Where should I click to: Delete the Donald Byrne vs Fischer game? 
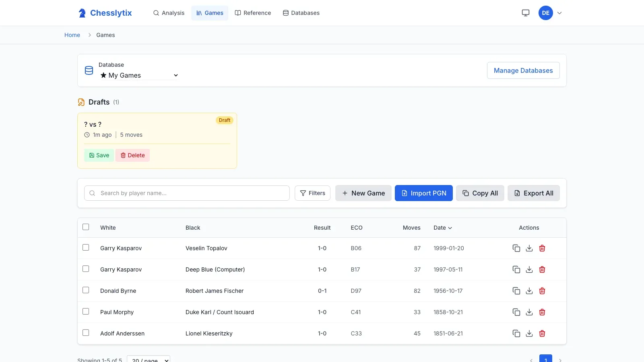tap(542, 291)
